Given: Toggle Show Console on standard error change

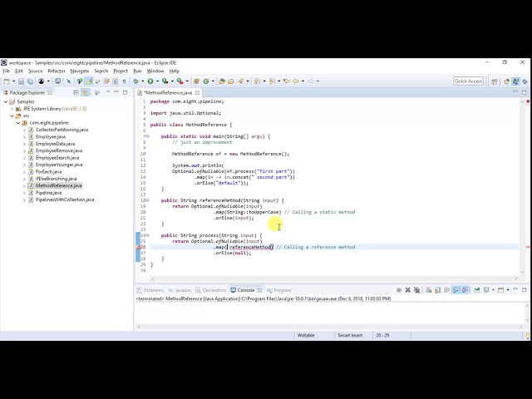Looking at the screenshot, I should (x=465, y=290).
